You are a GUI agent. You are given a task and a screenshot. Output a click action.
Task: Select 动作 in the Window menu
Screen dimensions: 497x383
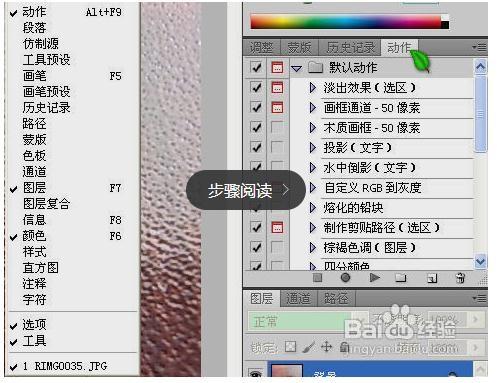pos(72,12)
